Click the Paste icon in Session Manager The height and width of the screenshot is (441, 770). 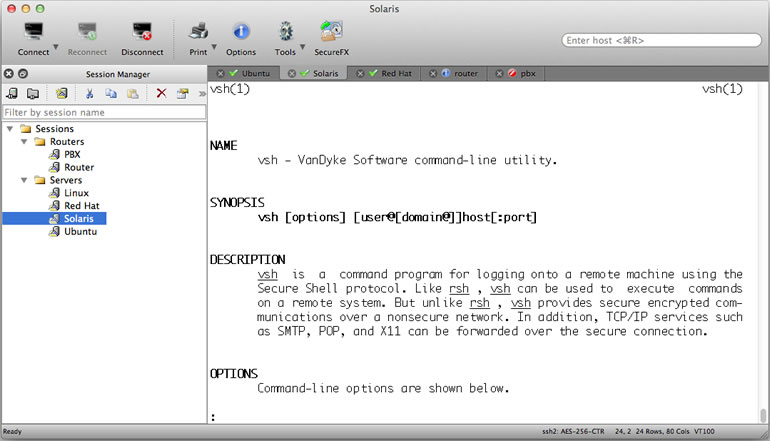point(132,93)
